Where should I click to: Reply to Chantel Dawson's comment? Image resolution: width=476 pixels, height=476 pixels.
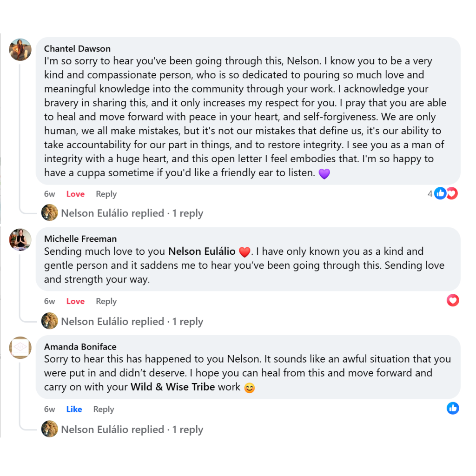tap(106, 194)
